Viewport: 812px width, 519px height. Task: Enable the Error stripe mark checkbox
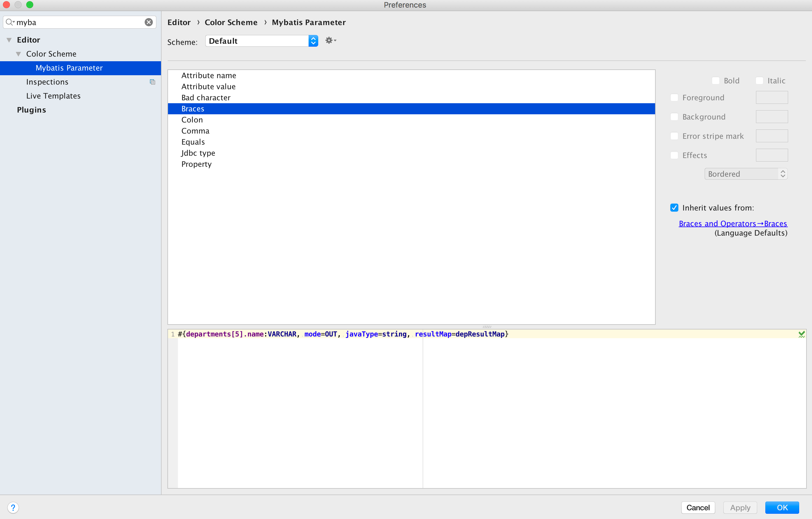[674, 136]
